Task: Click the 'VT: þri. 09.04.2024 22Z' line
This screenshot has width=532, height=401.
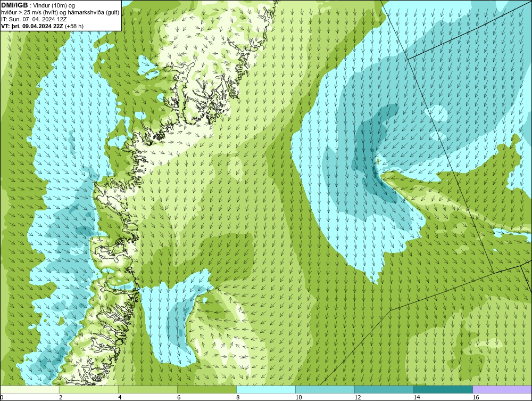Action: click(x=33, y=26)
